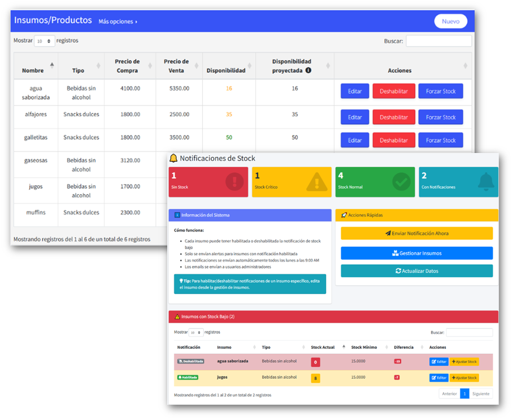The height and width of the screenshot is (420, 513).
Task: Select page 1 in the pagination
Action: (464, 394)
